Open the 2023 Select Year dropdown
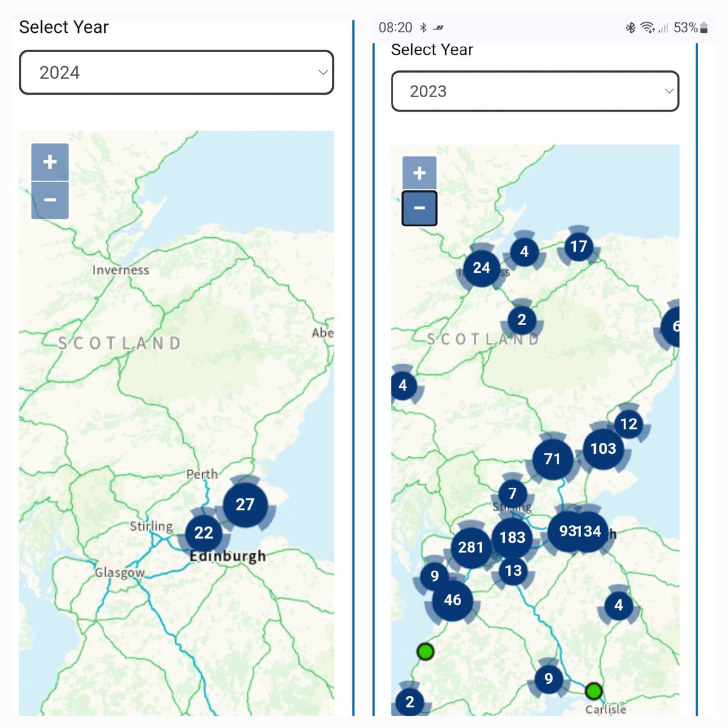Image resolution: width=728 pixels, height=728 pixels. click(x=534, y=92)
